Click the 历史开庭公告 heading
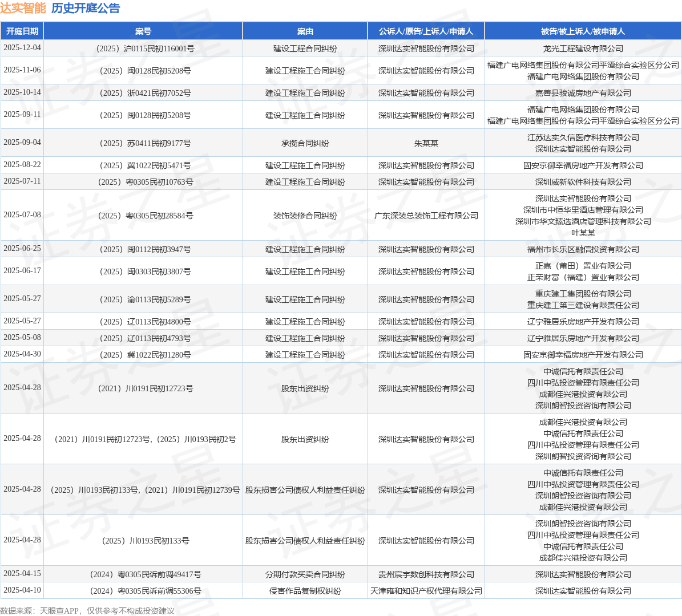The height and width of the screenshot is (616, 682). click(86, 8)
